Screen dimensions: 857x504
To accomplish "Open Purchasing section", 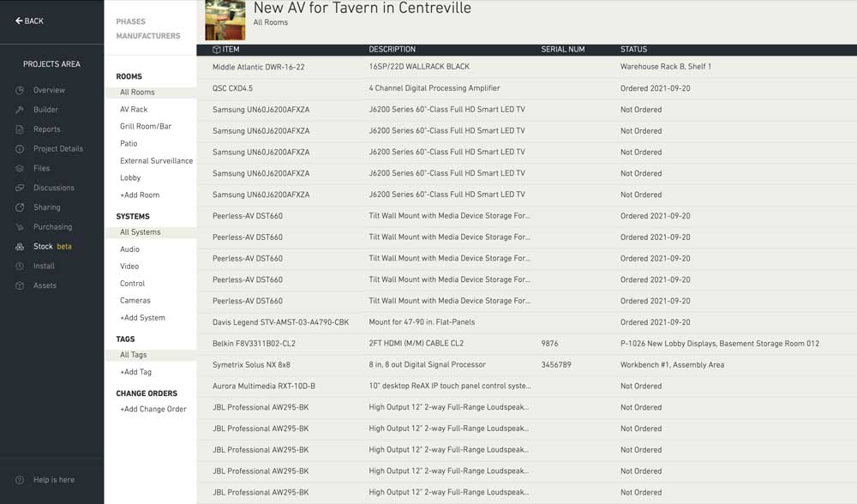I will 53,227.
